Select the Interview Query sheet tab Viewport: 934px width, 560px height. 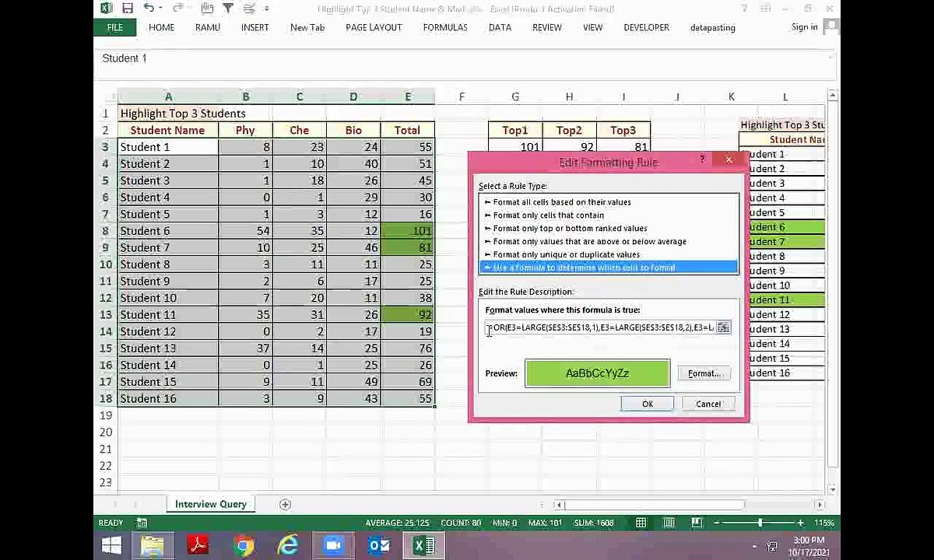pyautogui.click(x=210, y=504)
